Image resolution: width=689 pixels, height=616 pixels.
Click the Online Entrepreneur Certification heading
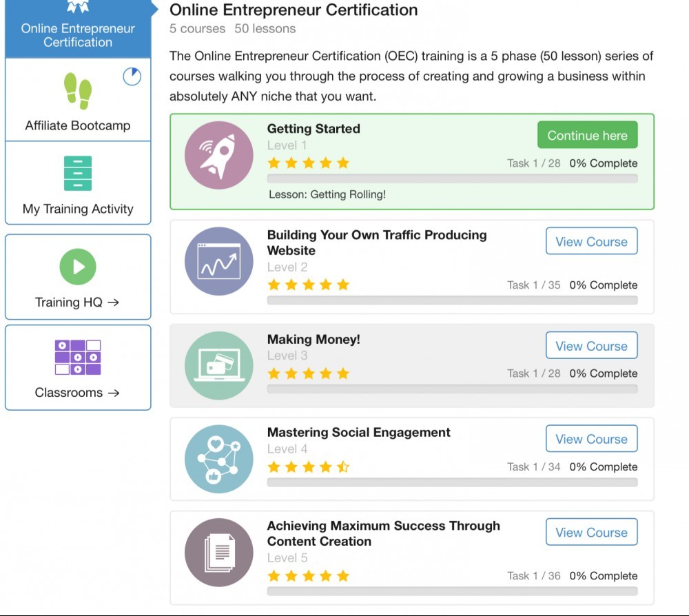(294, 10)
